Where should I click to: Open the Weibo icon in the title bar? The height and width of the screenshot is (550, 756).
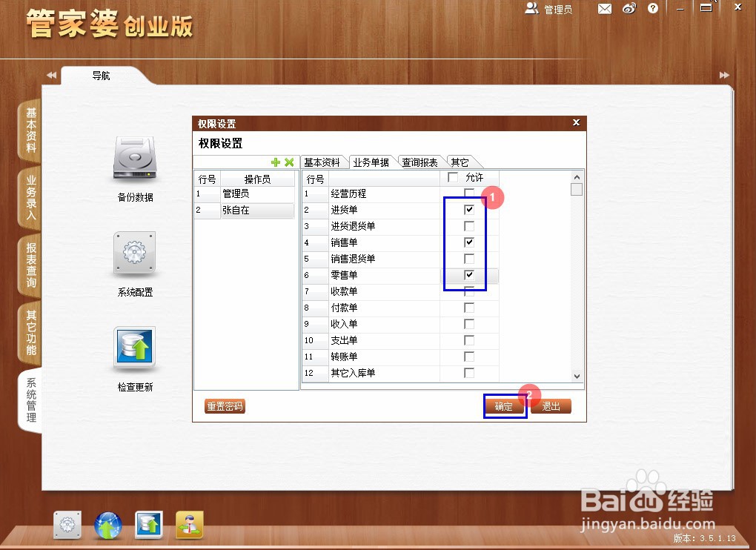(x=629, y=9)
